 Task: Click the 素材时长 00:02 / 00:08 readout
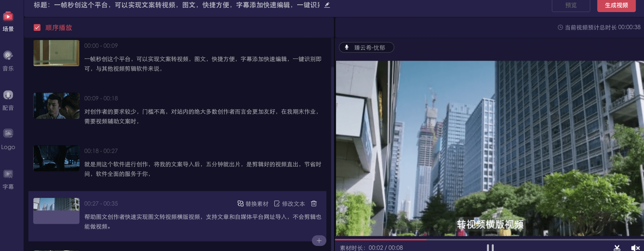[x=371, y=248]
